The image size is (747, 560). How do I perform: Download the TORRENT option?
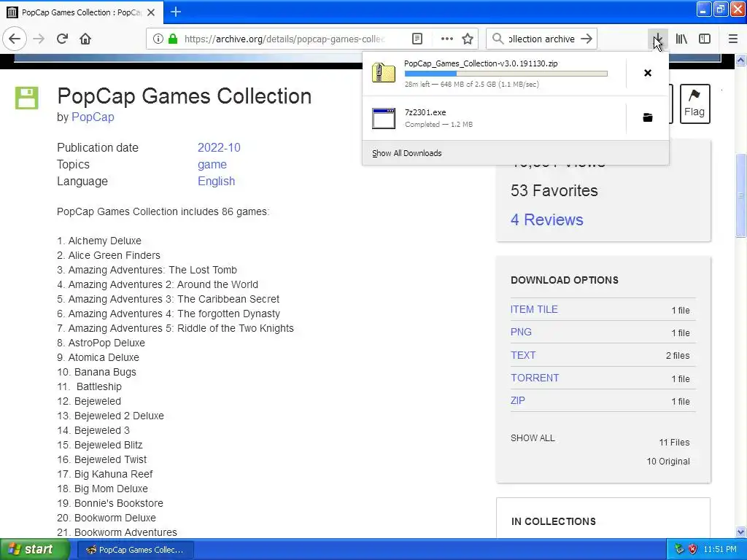point(535,378)
